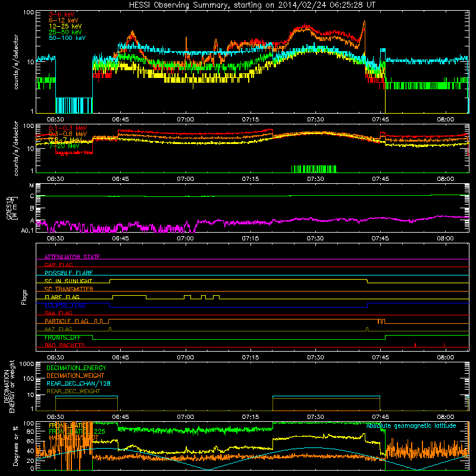The width and height of the screenshot is (476, 476).
Task: Select the POSSIBLE_FLARE label
Action: point(68,273)
